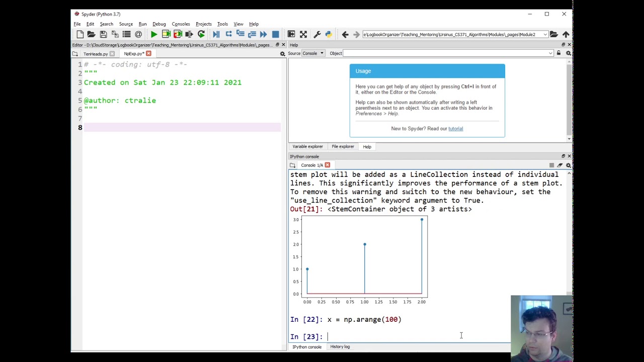Screen dimensions: 644x362
Task: Step into function in debugger
Action: coord(240,34)
